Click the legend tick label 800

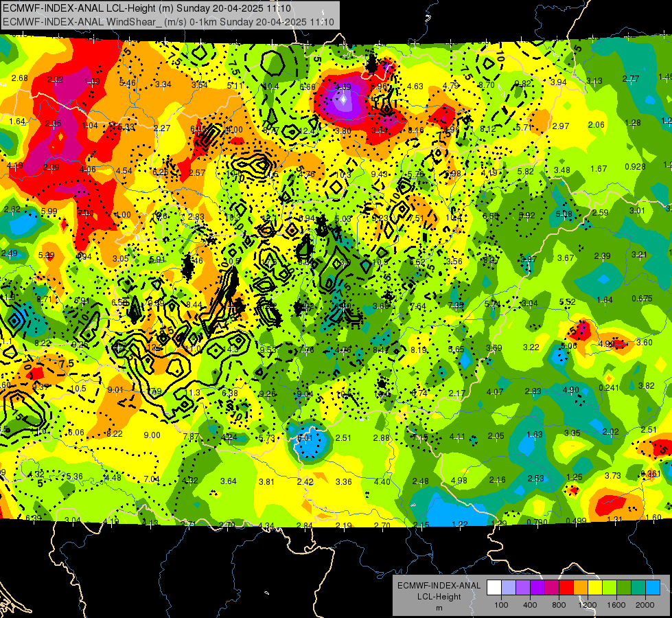pos(559,605)
